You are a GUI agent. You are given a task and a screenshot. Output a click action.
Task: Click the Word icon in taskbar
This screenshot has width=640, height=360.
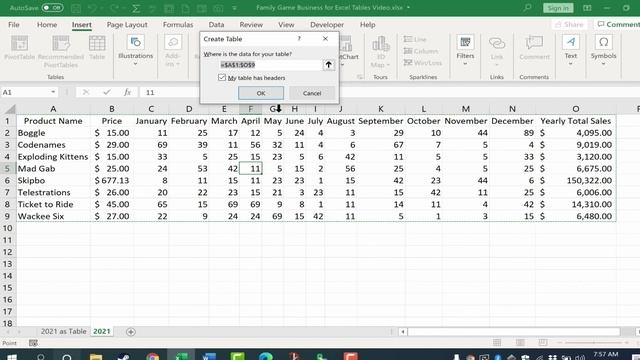click(209, 356)
